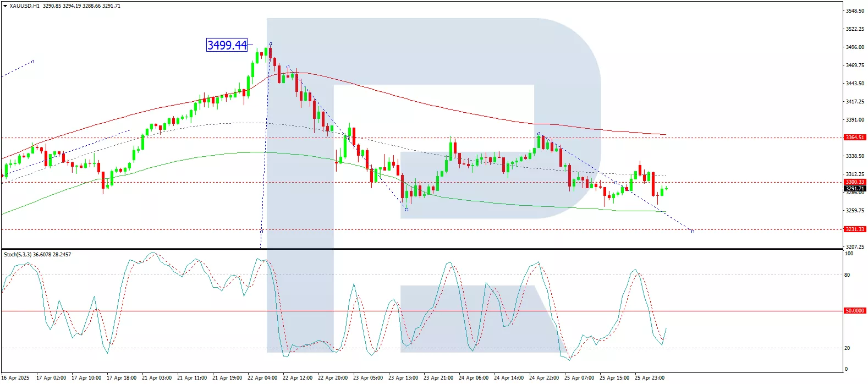This screenshot has width=868, height=384.
Task: Click the 3443.50 price axis value
Action: tap(854, 84)
